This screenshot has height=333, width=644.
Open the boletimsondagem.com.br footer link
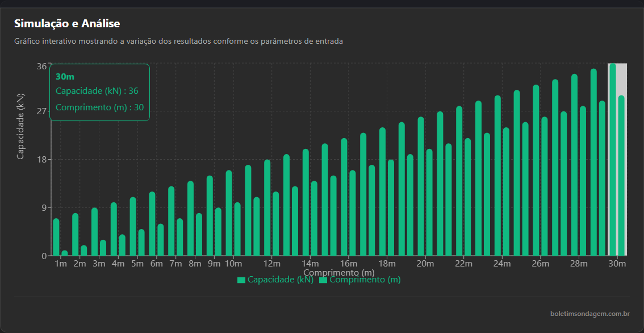[x=589, y=314]
